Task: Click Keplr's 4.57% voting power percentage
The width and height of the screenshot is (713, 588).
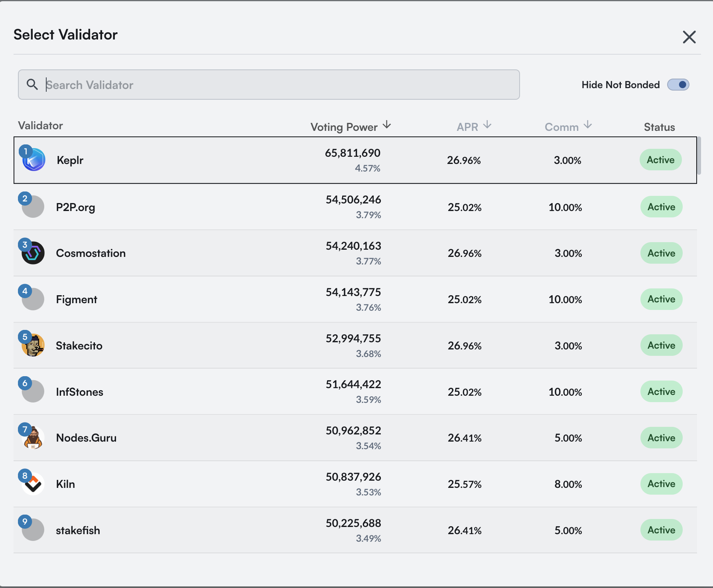Action: (x=368, y=168)
